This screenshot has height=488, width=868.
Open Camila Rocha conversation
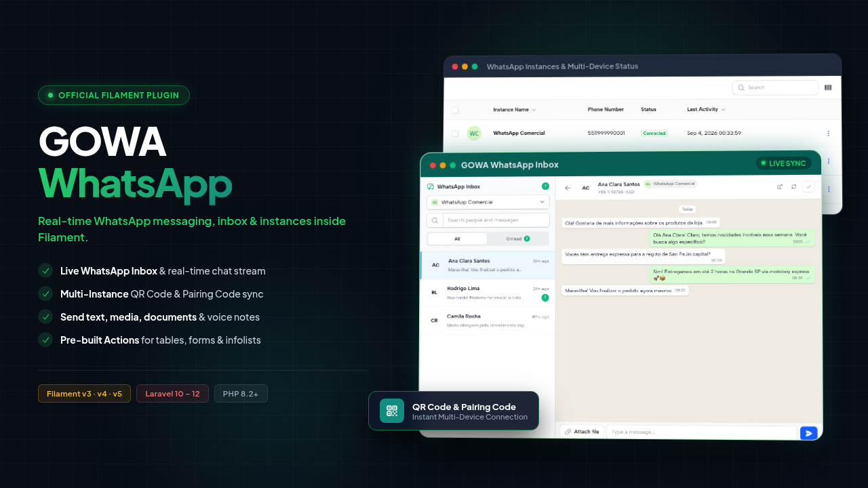488,321
